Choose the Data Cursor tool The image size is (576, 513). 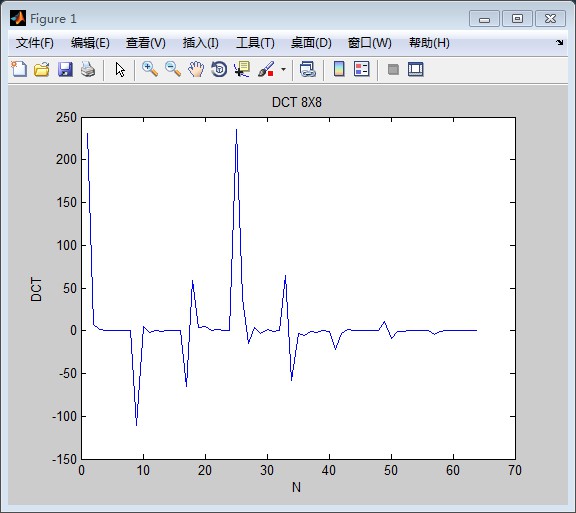[x=242, y=69]
